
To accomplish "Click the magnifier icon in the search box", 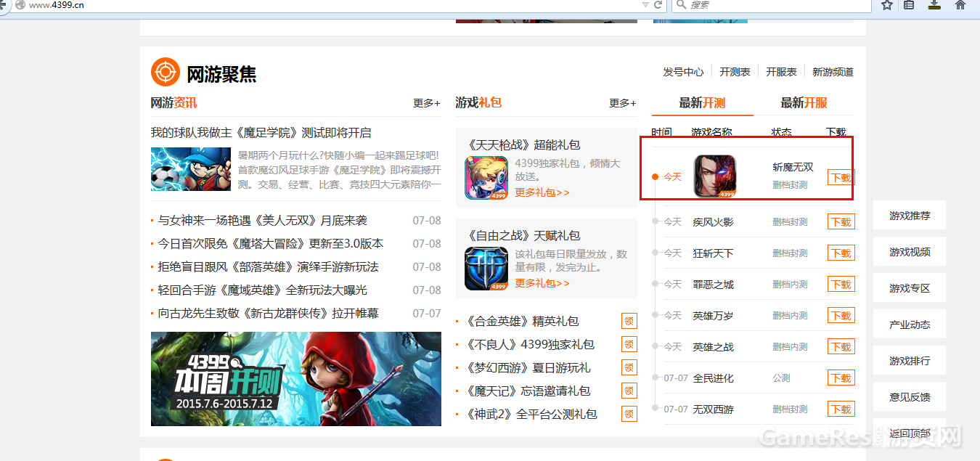I will click(x=680, y=5).
